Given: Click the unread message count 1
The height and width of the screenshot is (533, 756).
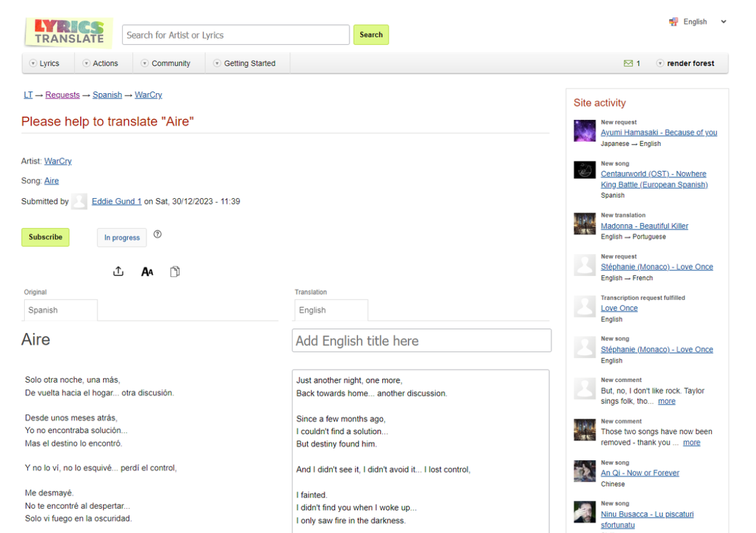Looking at the screenshot, I should (x=638, y=63).
